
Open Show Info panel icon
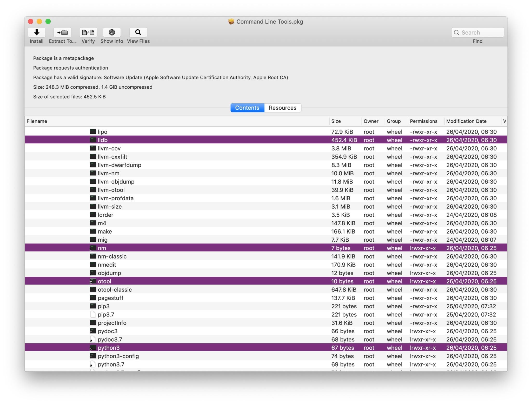pos(112,32)
